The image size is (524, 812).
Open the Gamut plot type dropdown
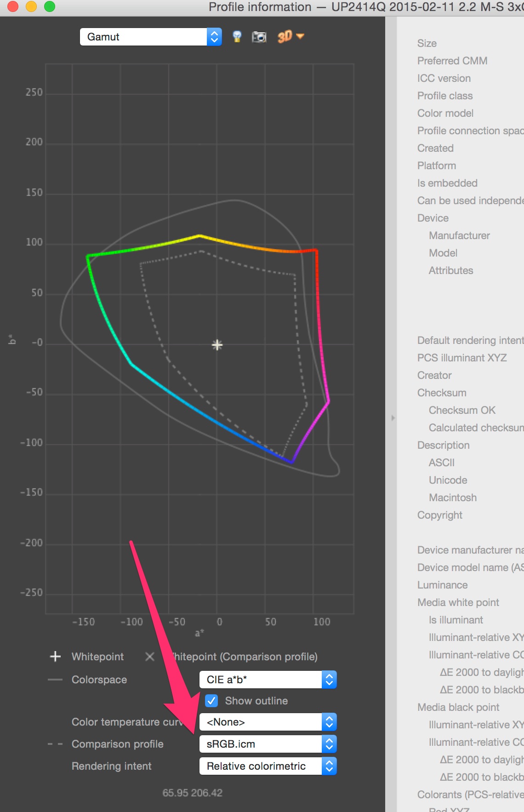[151, 37]
